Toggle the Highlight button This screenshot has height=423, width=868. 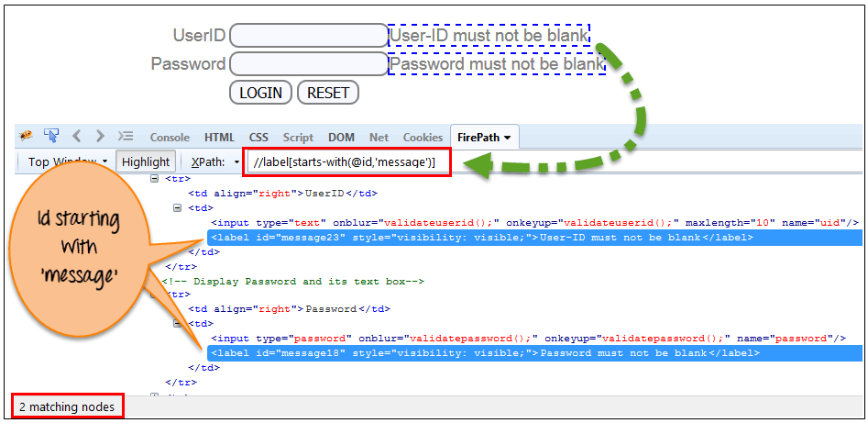point(146,161)
